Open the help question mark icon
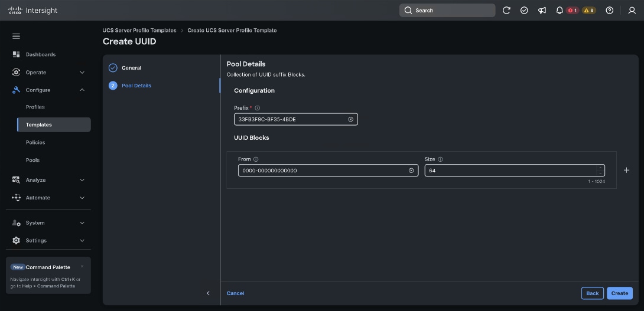Image resolution: width=644 pixels, height=311 pixels. (610, 10)
